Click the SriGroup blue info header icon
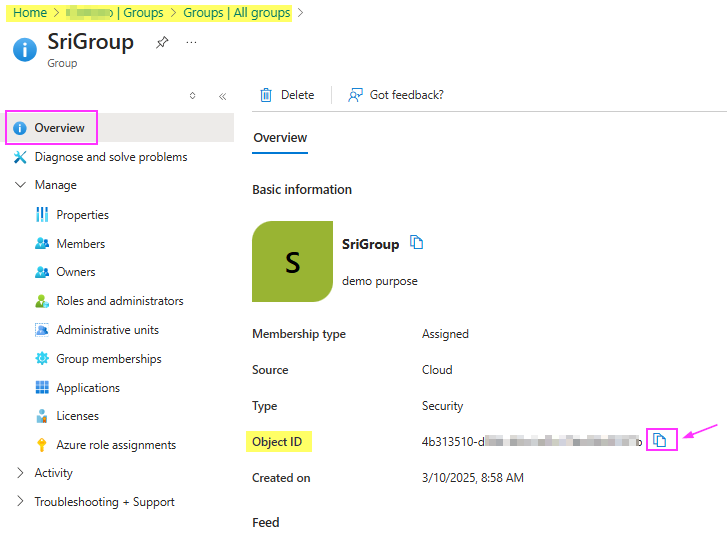This screenshot has width=727, height=544. (x=25, y=50)
